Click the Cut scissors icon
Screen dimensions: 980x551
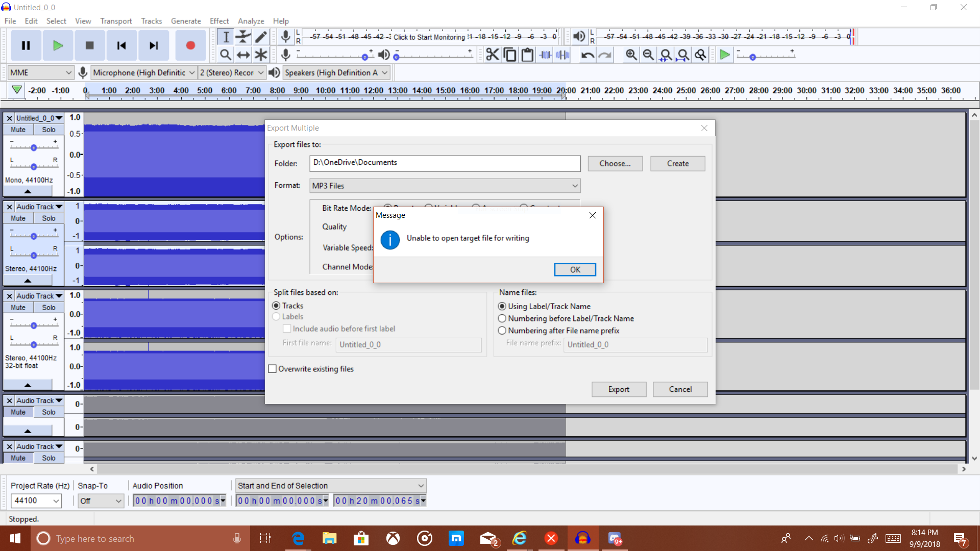pos(492,55)
